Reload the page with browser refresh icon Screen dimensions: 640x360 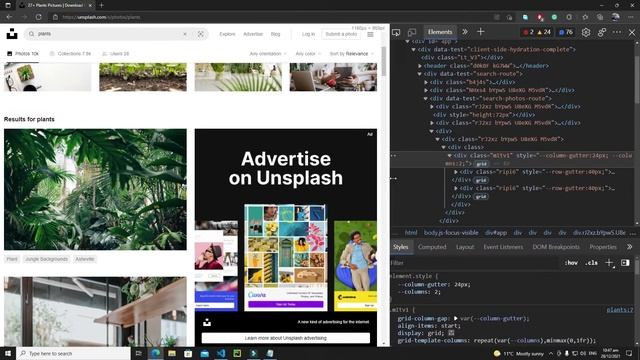pos(38,17)
